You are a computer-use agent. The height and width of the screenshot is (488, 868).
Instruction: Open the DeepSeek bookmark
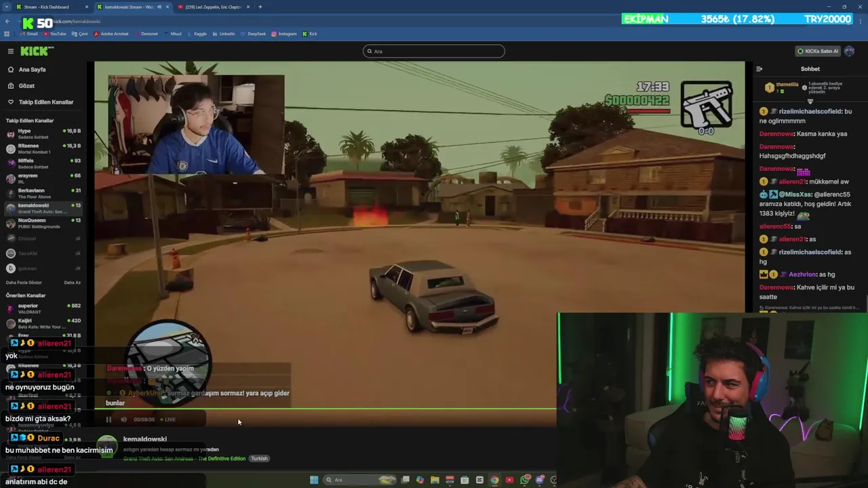click(253, 34)
